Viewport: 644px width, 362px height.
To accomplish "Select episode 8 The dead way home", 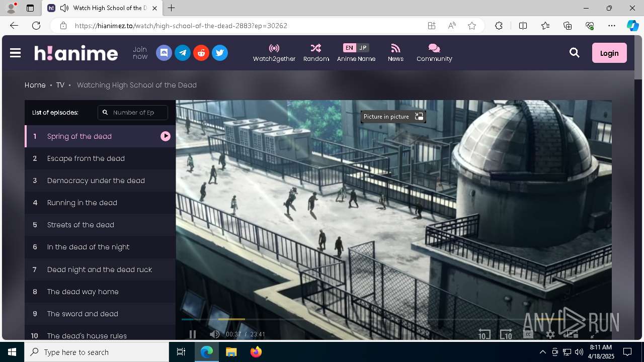I will coord(100,292).
